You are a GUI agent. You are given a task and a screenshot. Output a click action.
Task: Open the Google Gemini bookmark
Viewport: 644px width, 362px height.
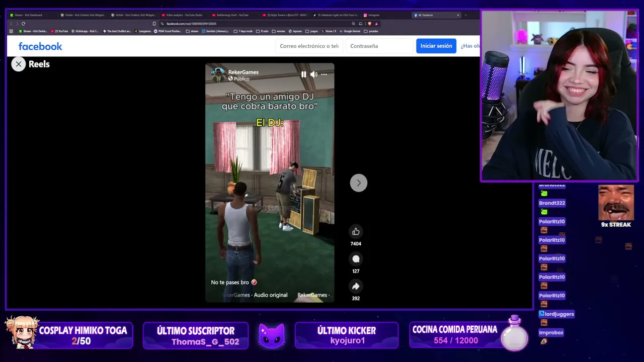tap(350, 31)
